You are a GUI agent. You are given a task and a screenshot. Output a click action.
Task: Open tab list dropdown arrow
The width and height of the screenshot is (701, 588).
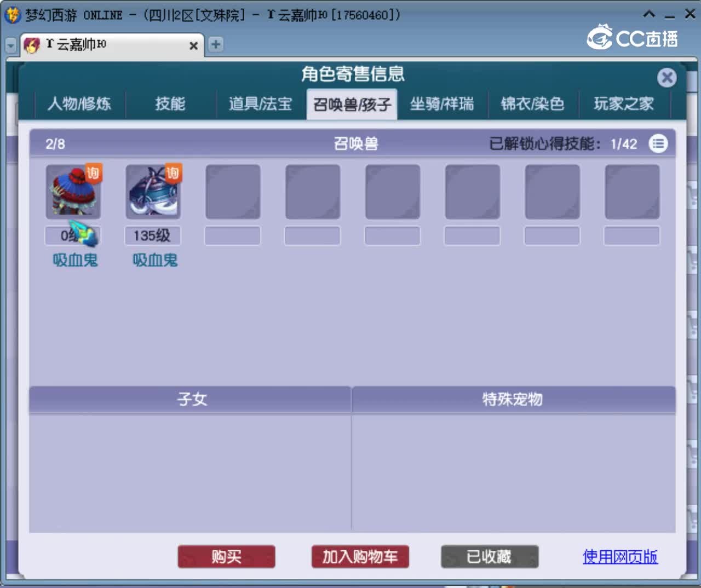10,45
